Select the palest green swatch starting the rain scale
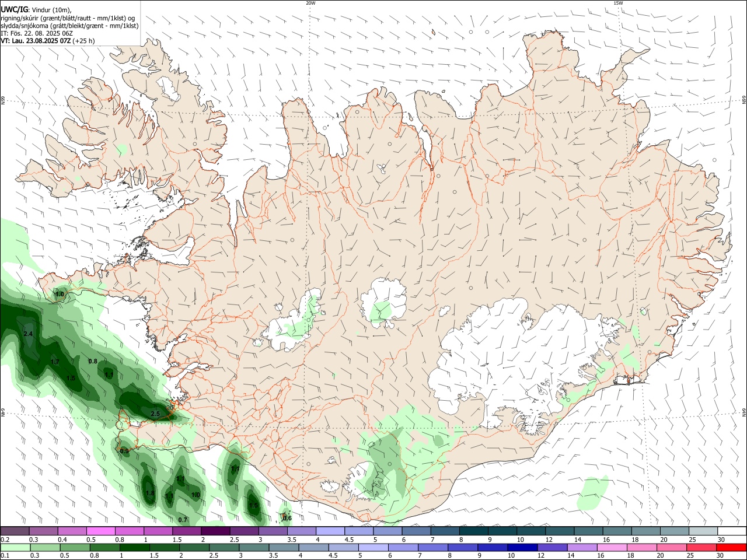This screenshot has height=560, width=747. coord(15,548)
